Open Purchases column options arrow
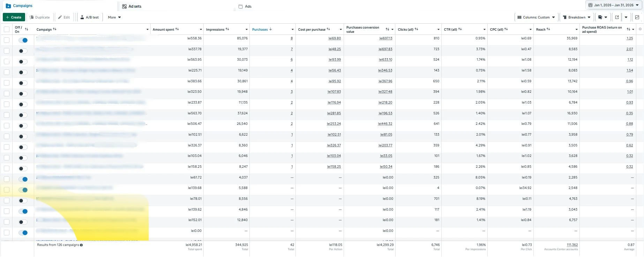Viewport: 644px width, 257px height. pyautogui.click(x=293, y=30)
